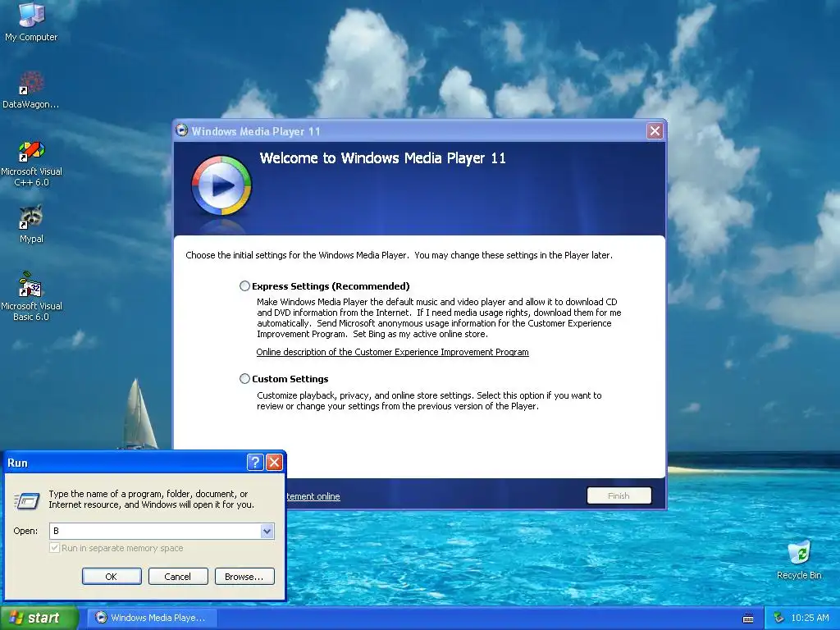Click the 10:25 AM system clock
The image size is (840, 630).
point(810,618)
